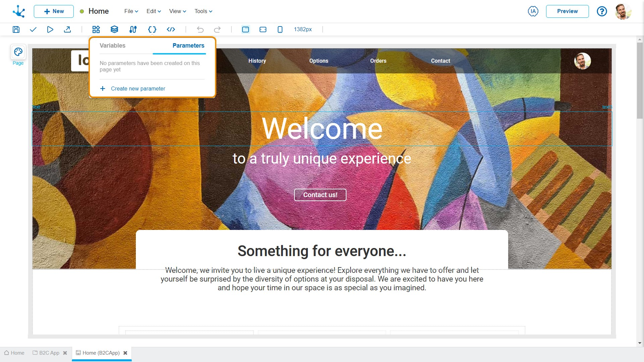This screenshot has width=644, height=362.
Task: Open the File dropdown menu
Action: pyautogui.click(x=131, y=11)
